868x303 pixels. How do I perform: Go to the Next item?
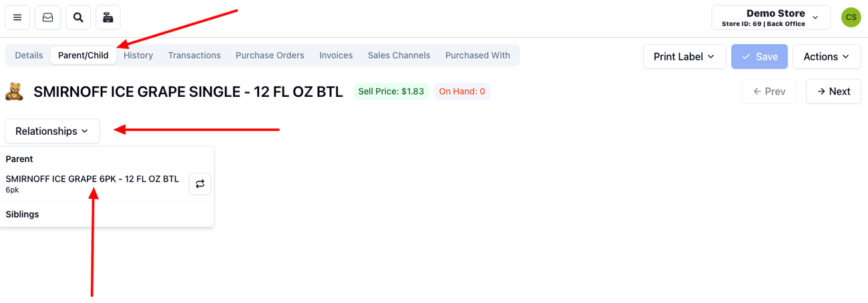[833, 91]
